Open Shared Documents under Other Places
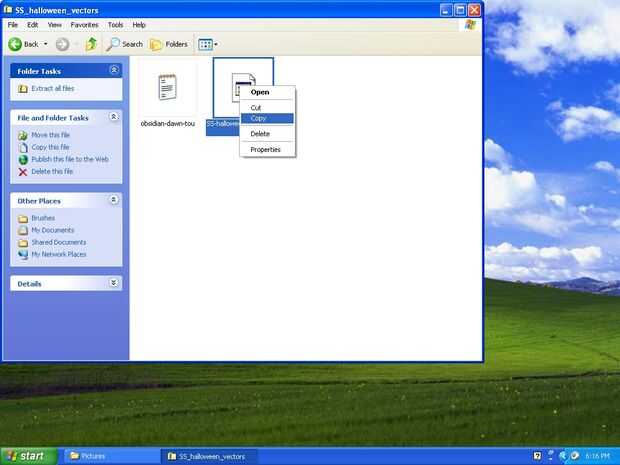This screenshot has width=620, height=465. (x=59, y=242)
